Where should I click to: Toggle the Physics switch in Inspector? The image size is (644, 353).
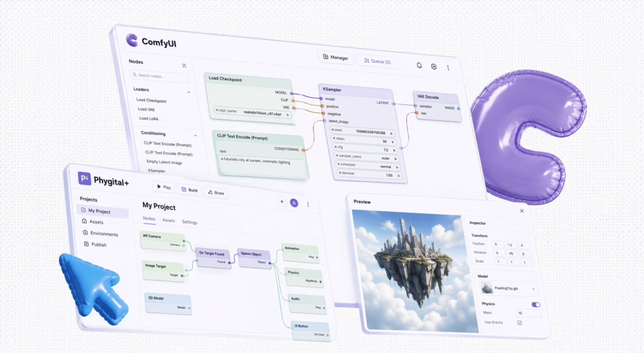pos(536,305)
